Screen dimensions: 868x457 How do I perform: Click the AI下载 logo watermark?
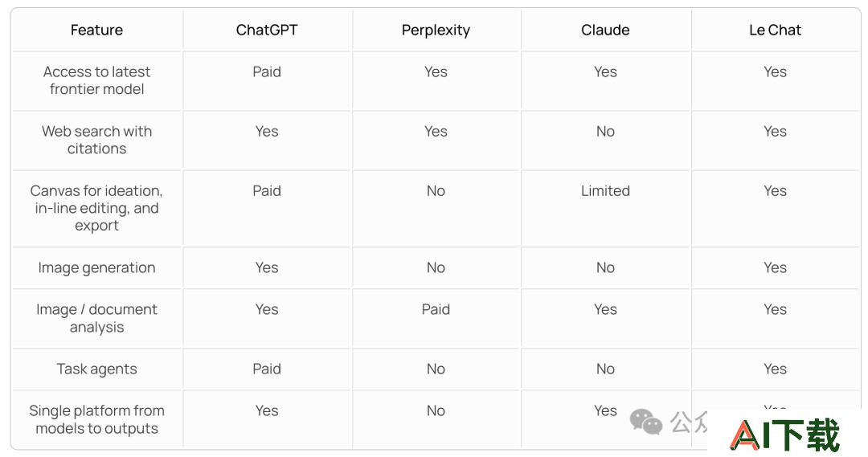(785, 435)
